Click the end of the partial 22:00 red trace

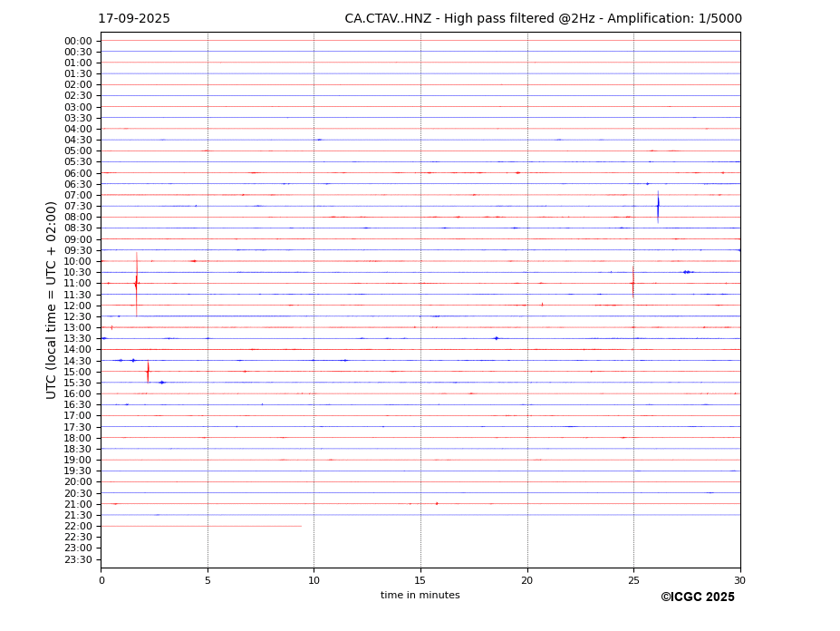tap(301, 527)
